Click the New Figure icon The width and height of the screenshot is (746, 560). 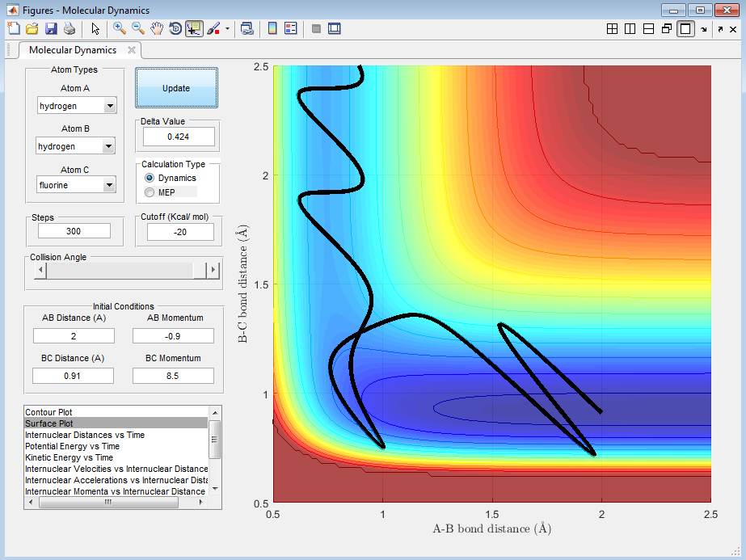(14, 28)
